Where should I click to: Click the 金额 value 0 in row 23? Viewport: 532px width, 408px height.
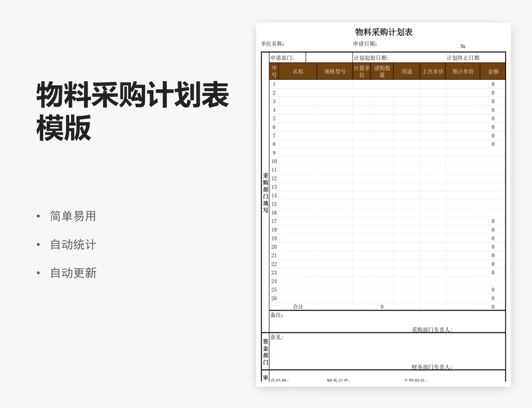click(x=493, y=272)
